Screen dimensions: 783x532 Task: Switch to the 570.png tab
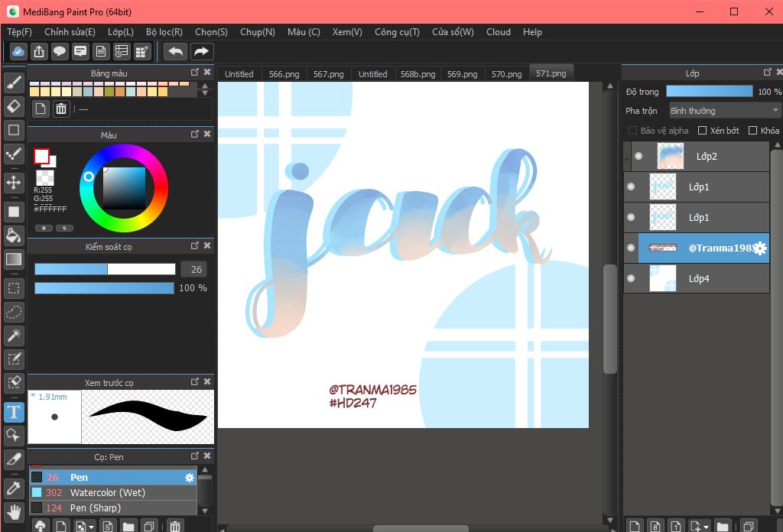coord(506,74)
